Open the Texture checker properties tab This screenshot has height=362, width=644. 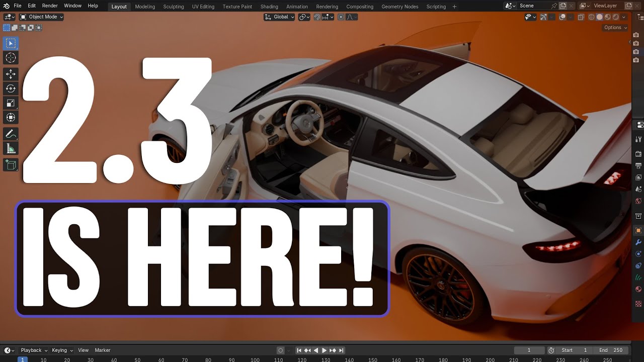pos(638,304)
